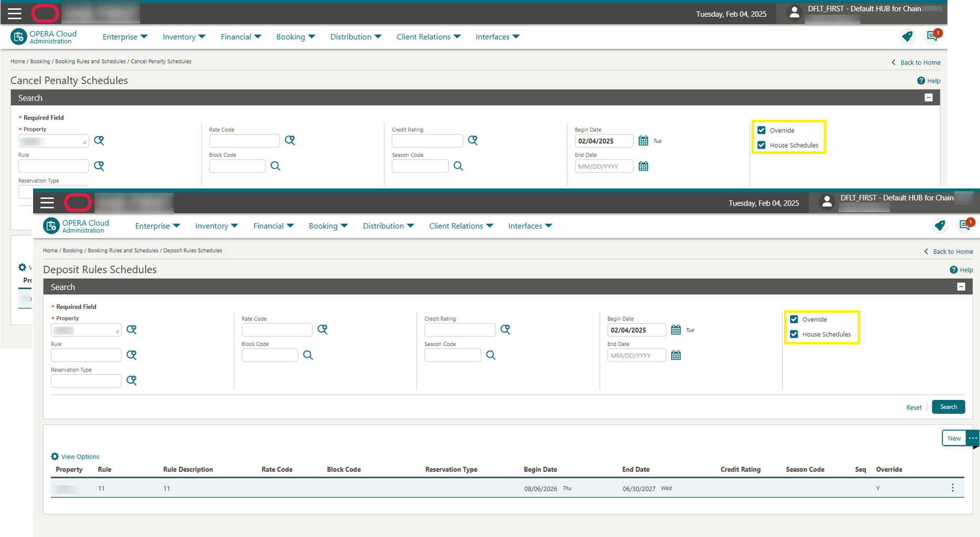Open hamburger menu in Cancel Penalty window

15,14
